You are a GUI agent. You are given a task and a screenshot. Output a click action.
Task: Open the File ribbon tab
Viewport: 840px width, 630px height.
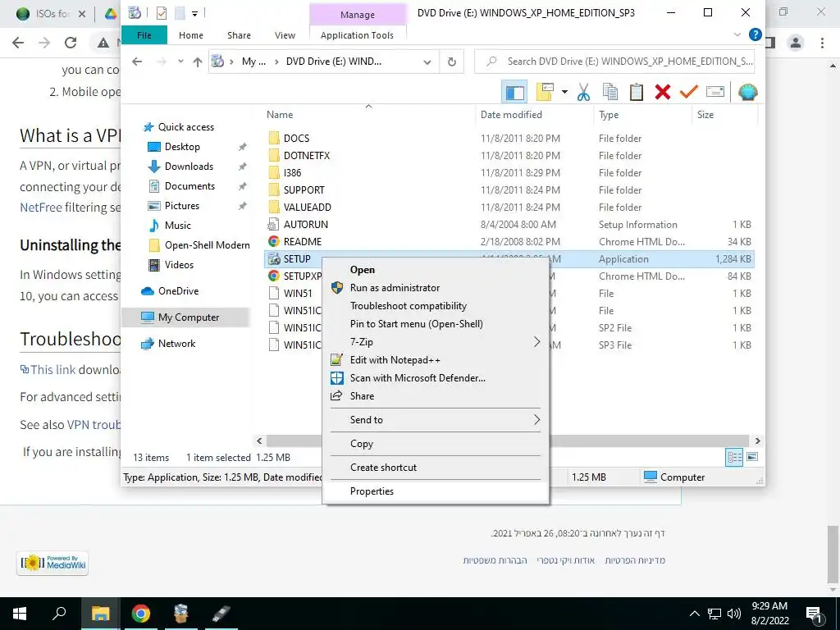(144, 35)
